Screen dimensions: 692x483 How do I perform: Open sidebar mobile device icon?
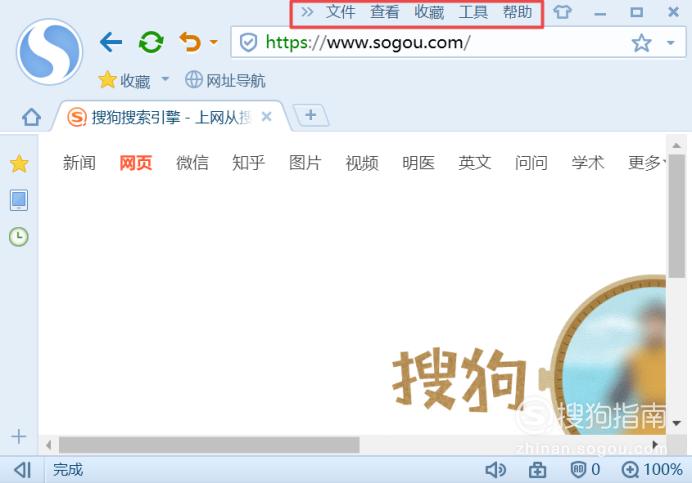click(19, 200)
